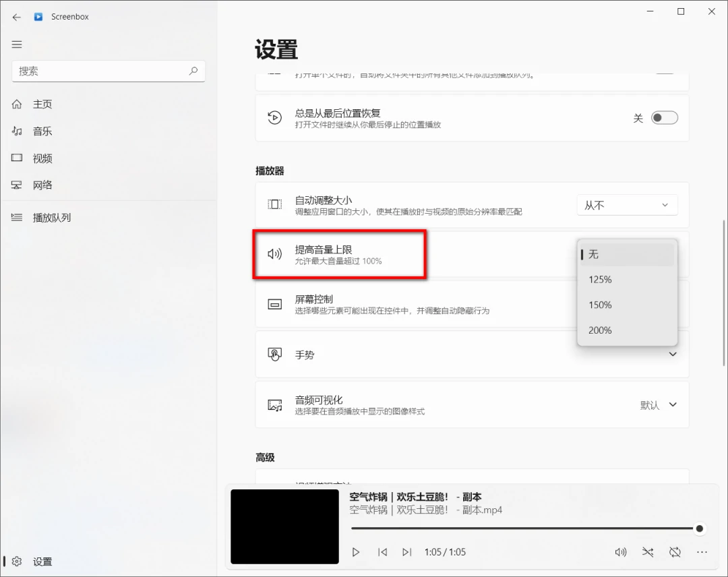Viewport: 728px width, 577px height.
Task: Click the volume speaker icon in the player bar
Action: pos(621,552)
